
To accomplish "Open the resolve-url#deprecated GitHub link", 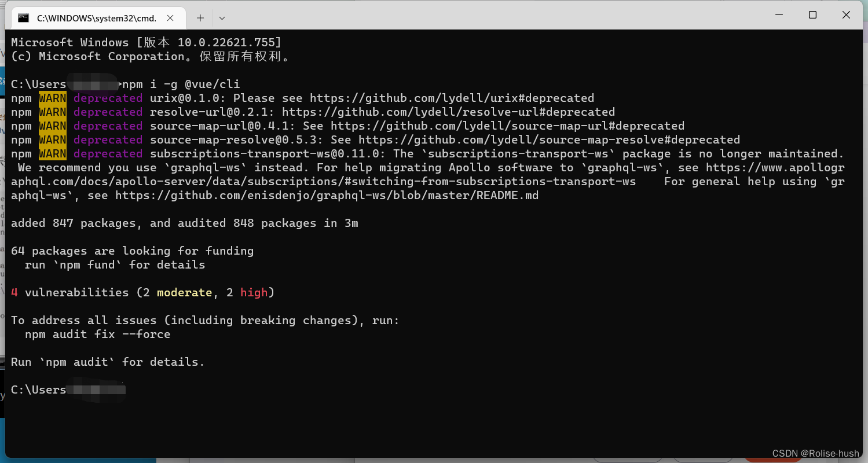I will [448, 112].
